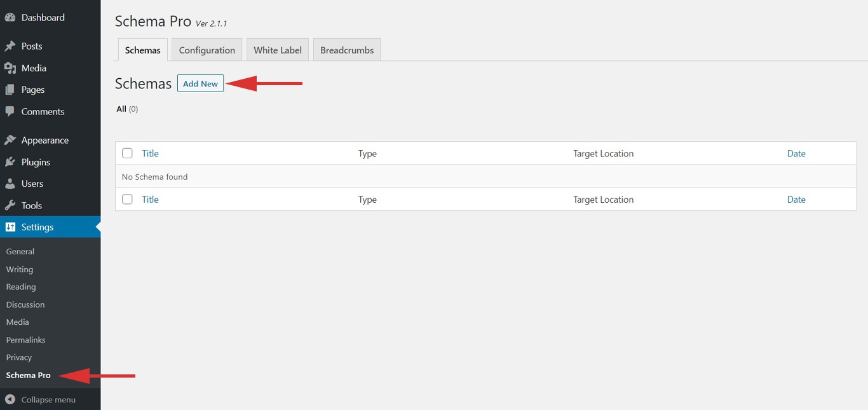Viewport: 868px width, 410px height.
Task: Open Permalinks under Settings
Action: point(25,339)
